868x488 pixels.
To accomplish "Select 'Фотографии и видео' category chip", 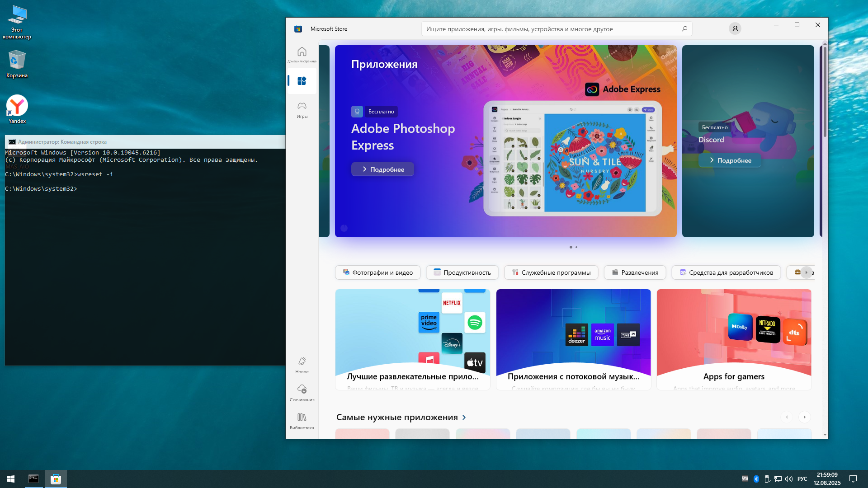I will pyautogui.click(x=377, y=272).
